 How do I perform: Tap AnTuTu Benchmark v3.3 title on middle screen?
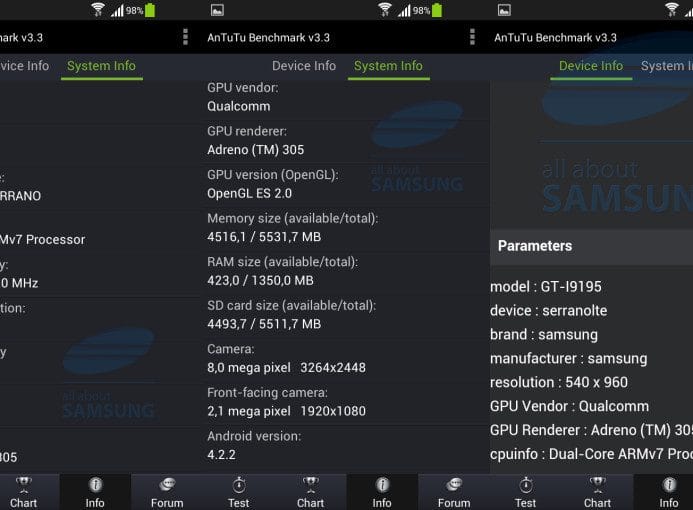click(x=268, y=38)
